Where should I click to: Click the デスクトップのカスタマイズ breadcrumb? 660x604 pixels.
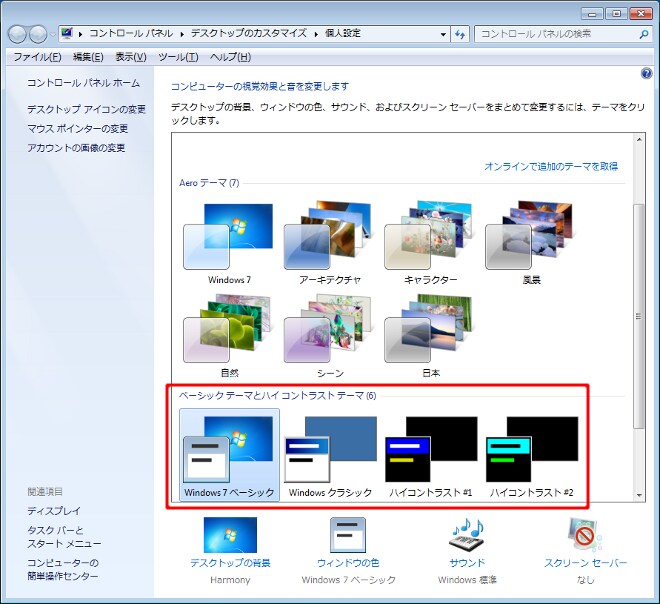(249, 34)
